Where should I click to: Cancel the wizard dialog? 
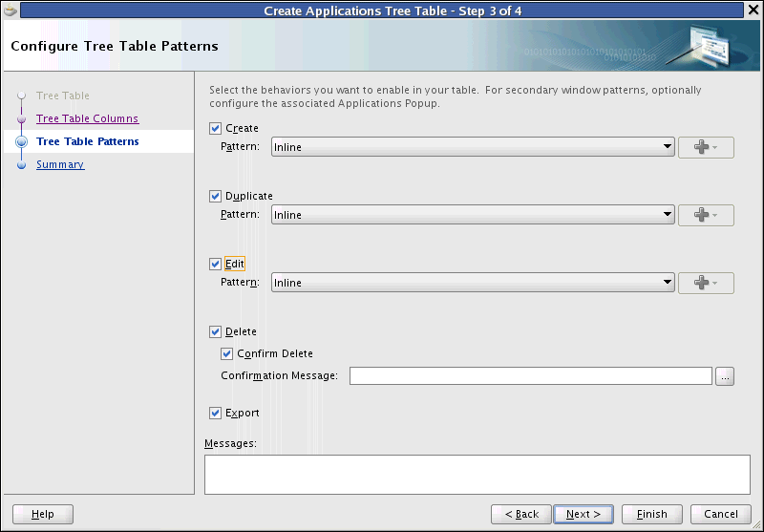pos(721,514)
